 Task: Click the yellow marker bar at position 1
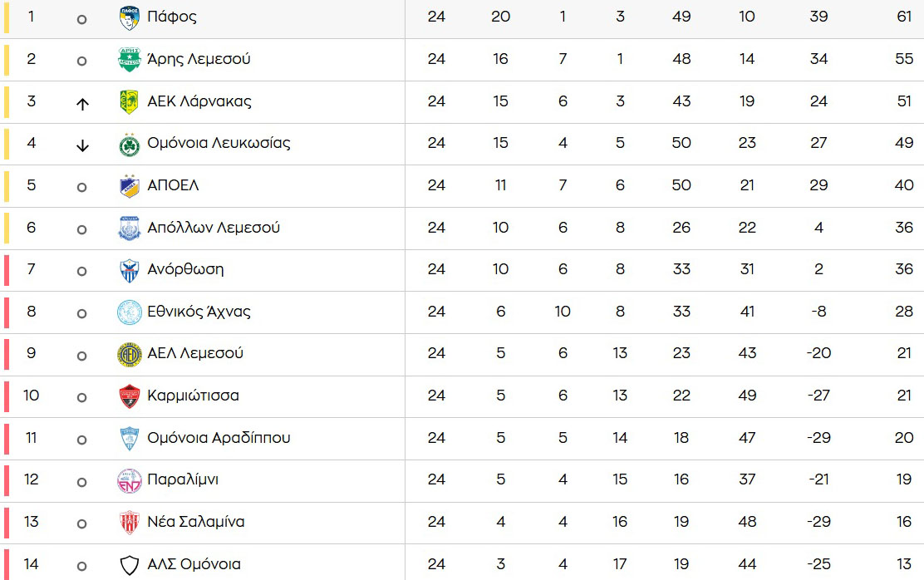7,17
